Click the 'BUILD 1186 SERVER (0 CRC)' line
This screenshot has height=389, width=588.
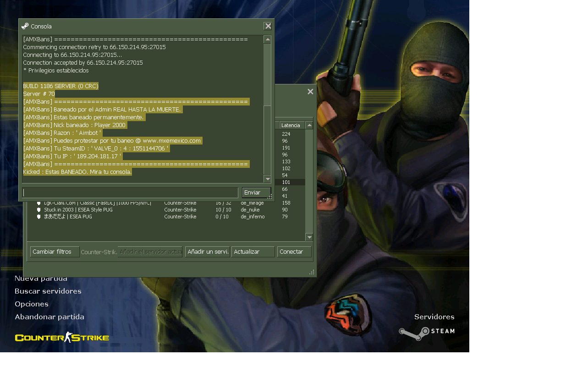click(60, 86)
